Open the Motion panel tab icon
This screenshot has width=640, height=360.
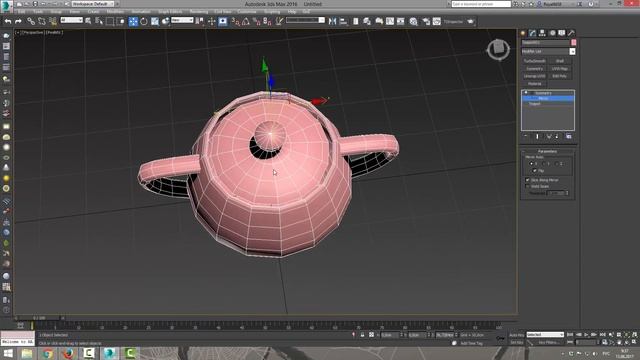coord(552,33)
